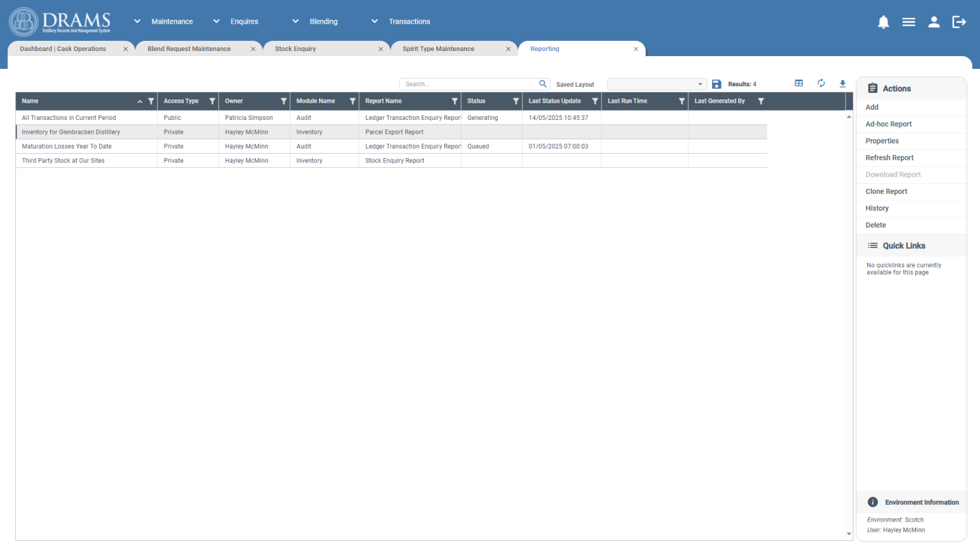Click the refresh results icon

pos(820,83)
